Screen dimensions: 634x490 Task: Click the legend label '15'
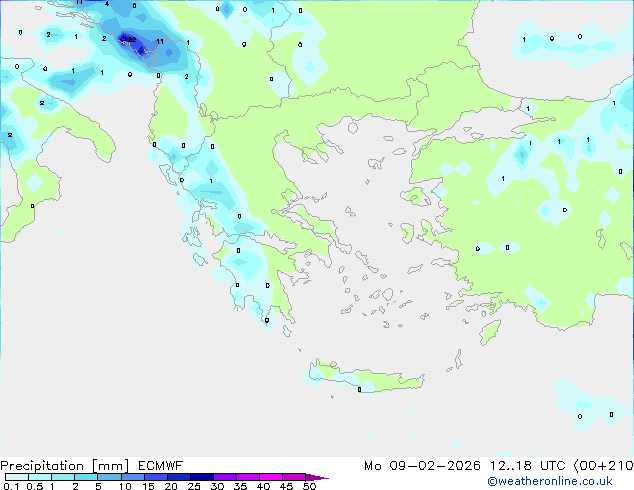tap(148, 486)
